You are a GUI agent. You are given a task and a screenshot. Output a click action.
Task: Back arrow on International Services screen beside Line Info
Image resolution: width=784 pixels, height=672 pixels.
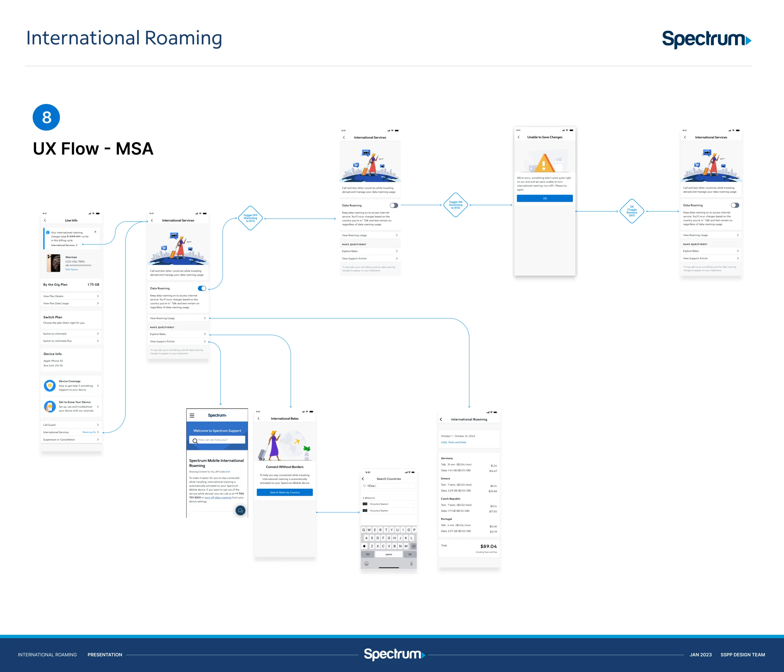[x=152, y=220]
